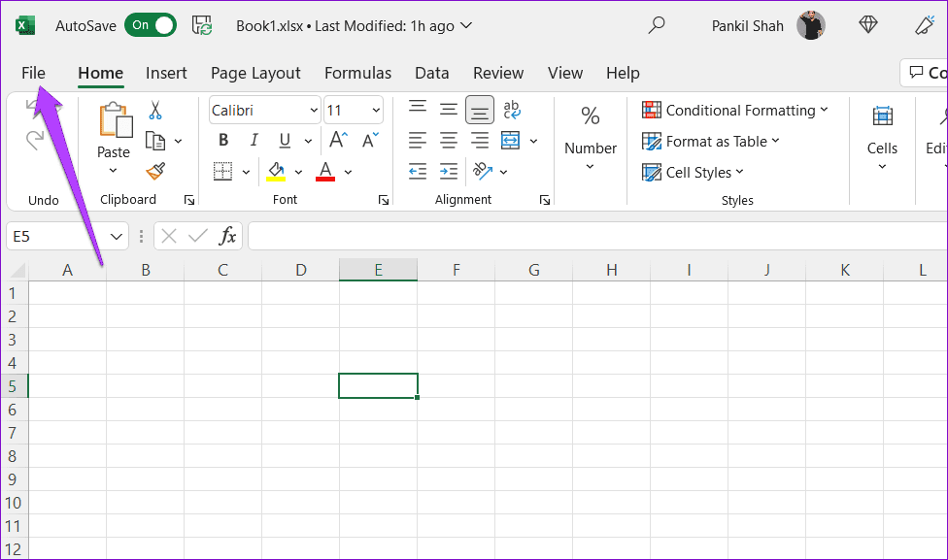Click the Merge and Center icon
The width and height of the screenshot is (948, 560).
click(x=510, y=141)
